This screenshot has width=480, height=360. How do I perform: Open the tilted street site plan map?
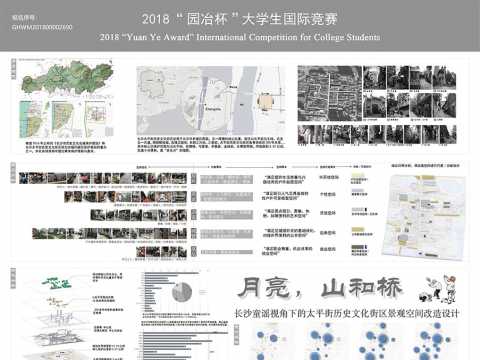click(423, 217)
